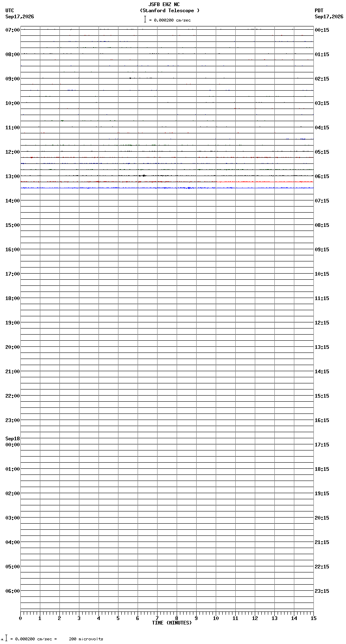
Task: Click the '20:15' PDT time label
Action: [x=322, y=518]
